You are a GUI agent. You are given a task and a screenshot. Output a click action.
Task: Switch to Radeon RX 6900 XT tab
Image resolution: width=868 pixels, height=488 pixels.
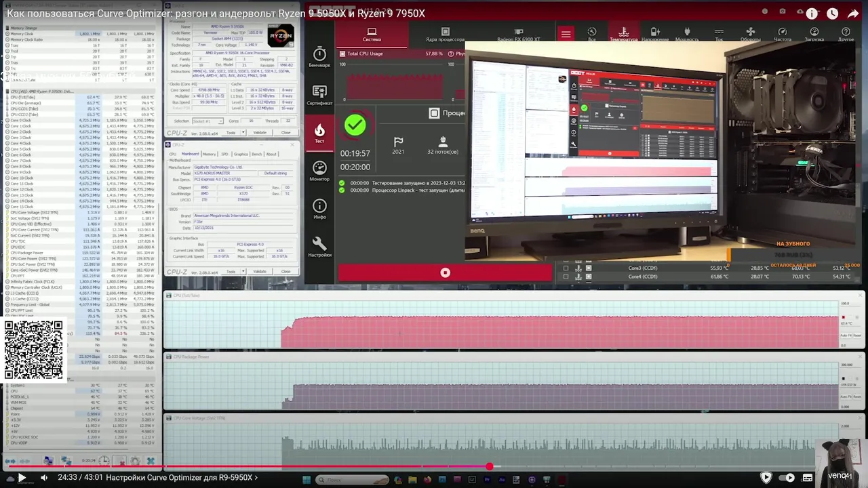pyautogui.click(x=519, y=35)
